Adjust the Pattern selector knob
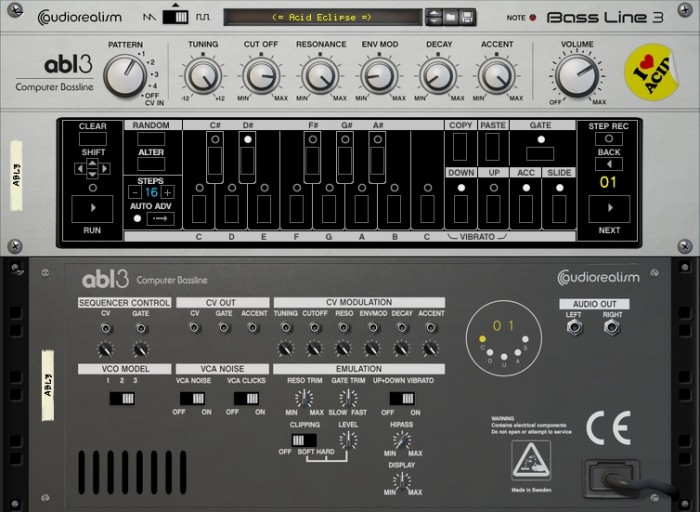 (x=125, y=76)
